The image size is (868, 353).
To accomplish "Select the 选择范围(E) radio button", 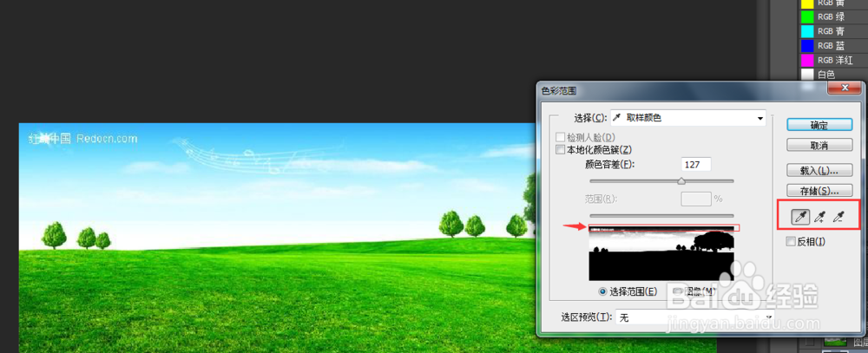I will [x=603, y=291].
